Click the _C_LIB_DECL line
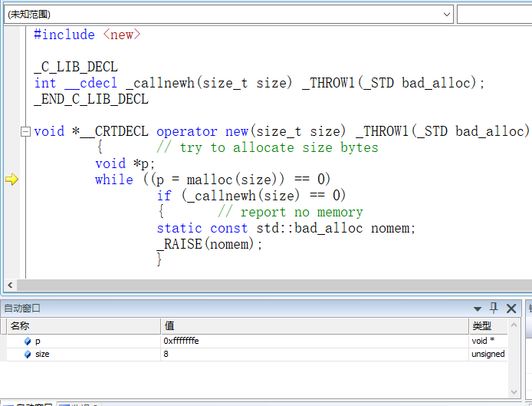This screenshot has width=532, height=406. point(76,67)
